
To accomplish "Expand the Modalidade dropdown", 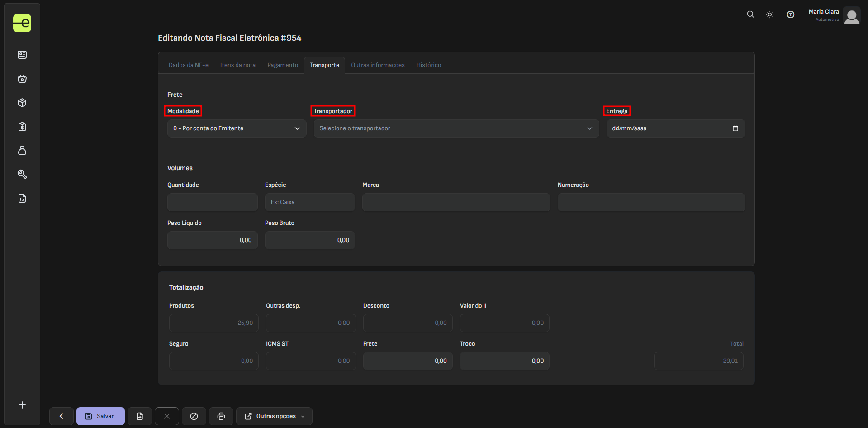I will click(x=237, y=128).
